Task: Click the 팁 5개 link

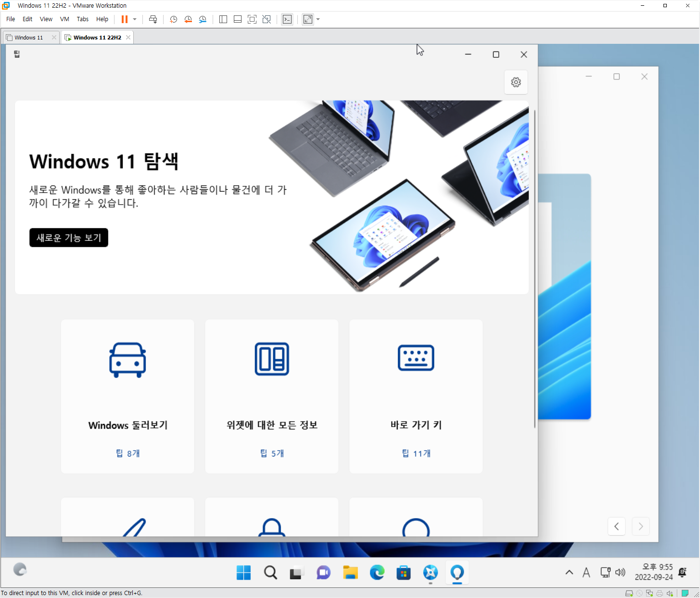Action: pyautogui.click(x=272, y=454)
